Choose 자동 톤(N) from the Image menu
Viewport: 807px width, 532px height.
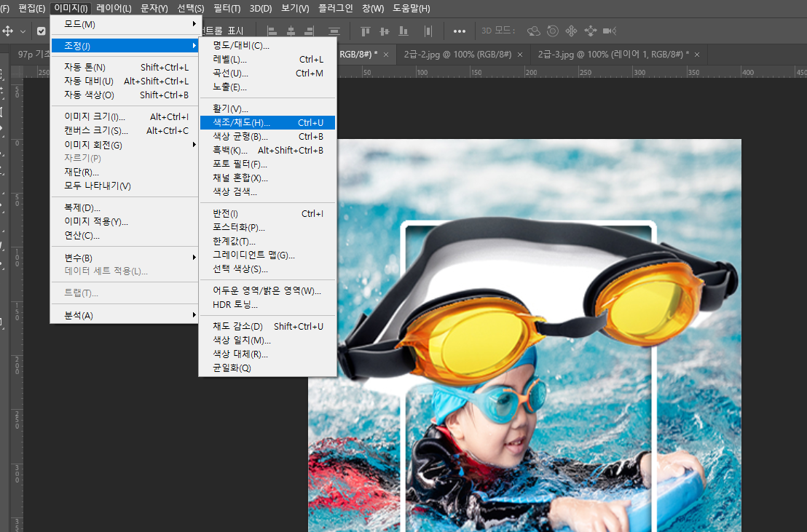[x=125, y=68]
